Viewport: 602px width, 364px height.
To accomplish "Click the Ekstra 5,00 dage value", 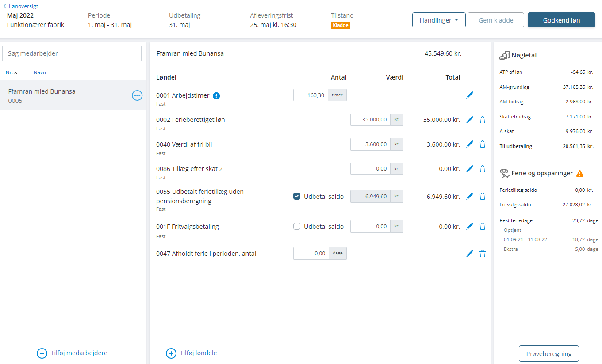I will [586, 249].
